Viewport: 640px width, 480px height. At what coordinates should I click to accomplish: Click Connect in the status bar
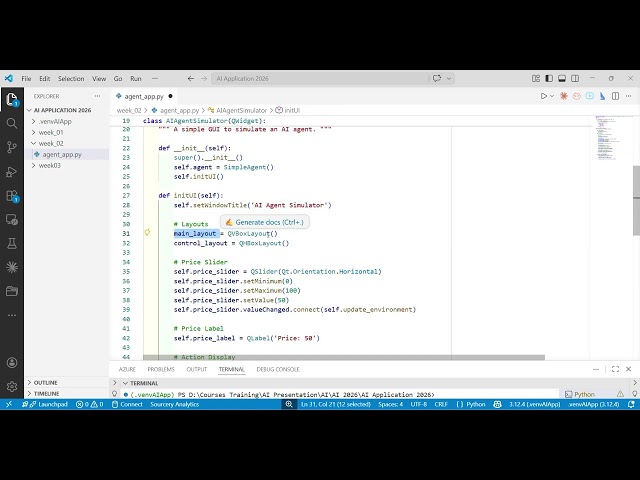127,404
